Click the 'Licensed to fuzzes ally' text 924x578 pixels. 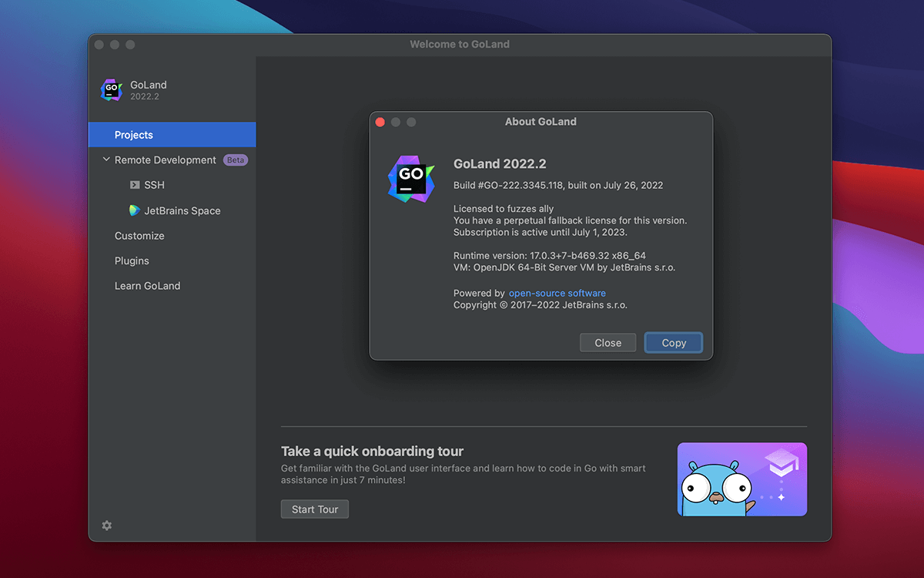(x=504, y=209)
